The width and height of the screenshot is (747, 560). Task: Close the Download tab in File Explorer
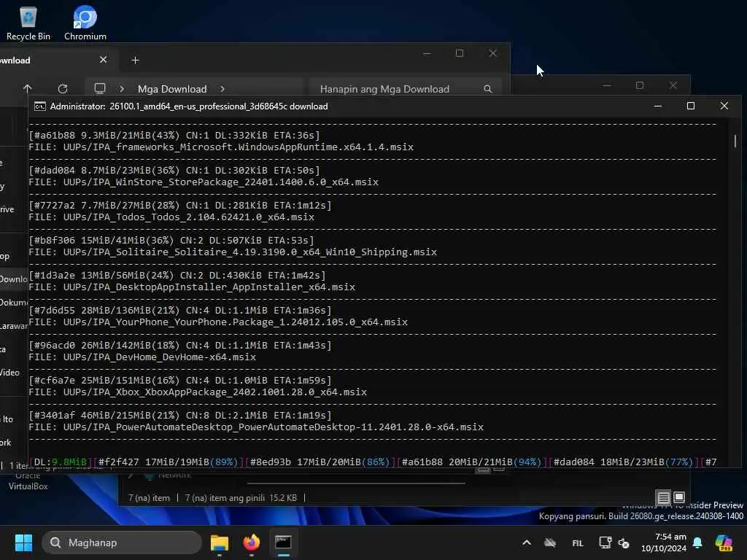[103, 60]
